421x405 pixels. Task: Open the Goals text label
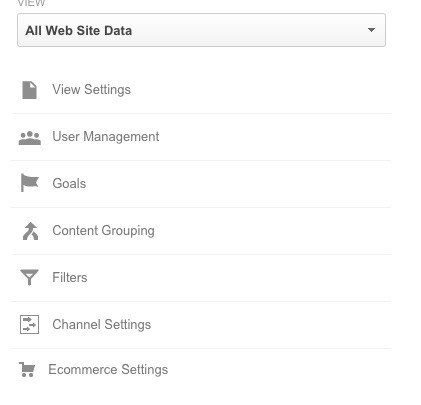click(x=69, y=184)
